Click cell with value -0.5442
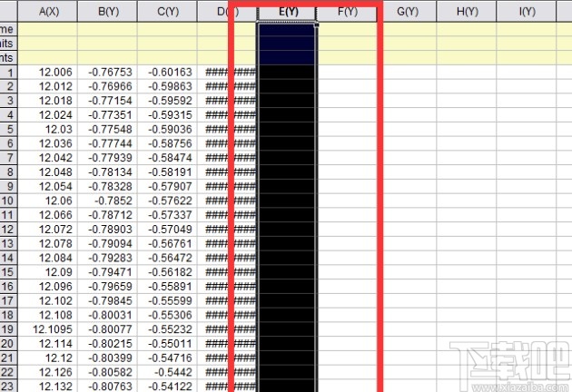The width and height of the screenshot is (572, 392). click(x=167, y=372)
